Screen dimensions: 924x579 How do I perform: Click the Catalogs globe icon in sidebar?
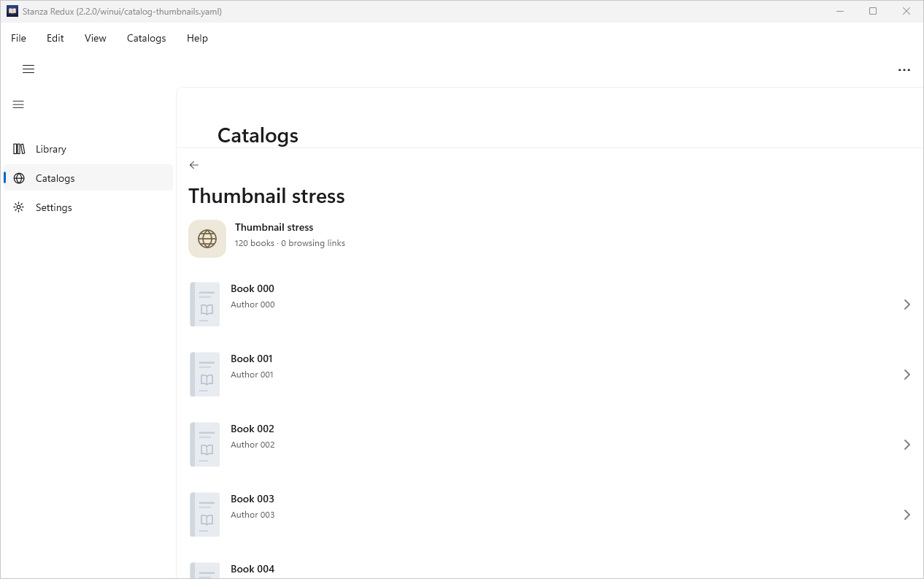pos(19,178)
